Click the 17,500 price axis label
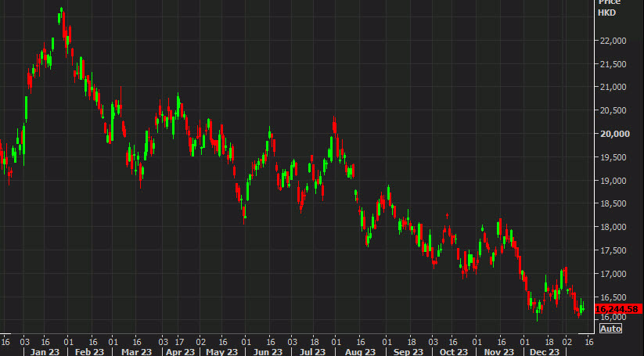The width and height of the screenshot is (644, 356). click(615, 250)
